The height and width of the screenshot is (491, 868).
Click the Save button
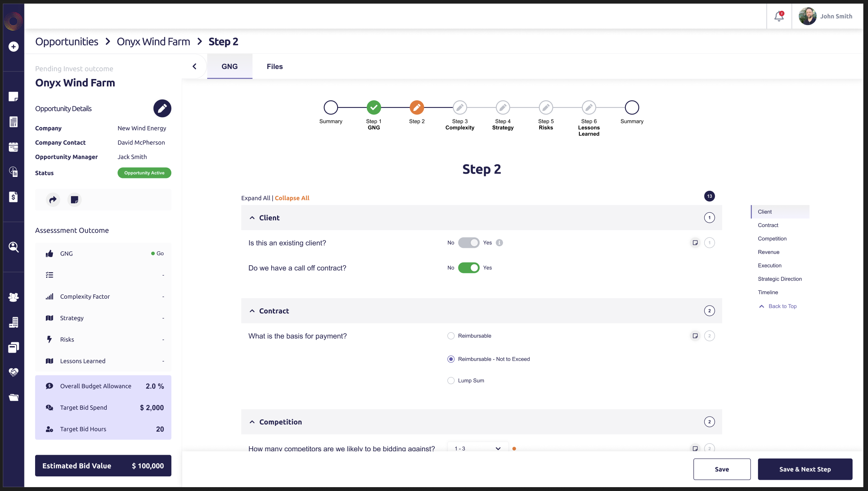point(722,469)
